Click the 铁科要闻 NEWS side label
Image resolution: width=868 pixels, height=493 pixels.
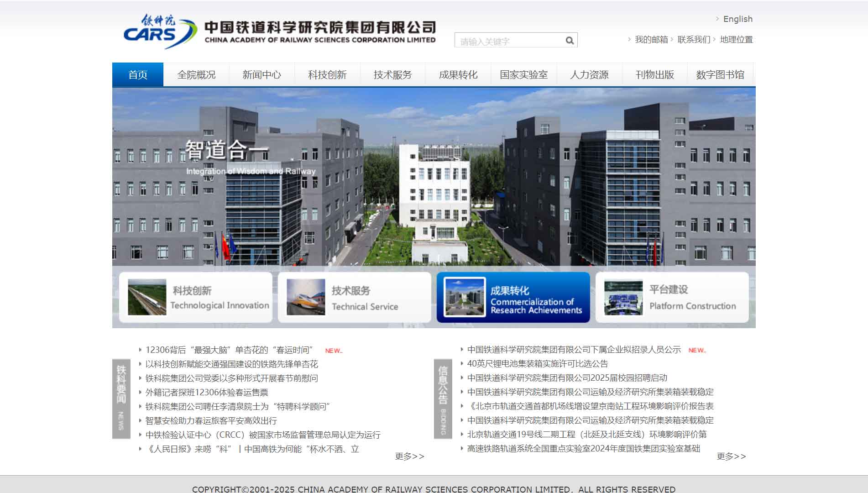coord(121,399)
